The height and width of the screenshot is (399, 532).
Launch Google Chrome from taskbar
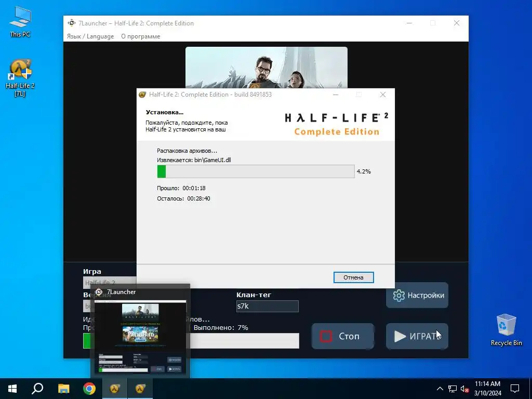(x=89, y=389)
